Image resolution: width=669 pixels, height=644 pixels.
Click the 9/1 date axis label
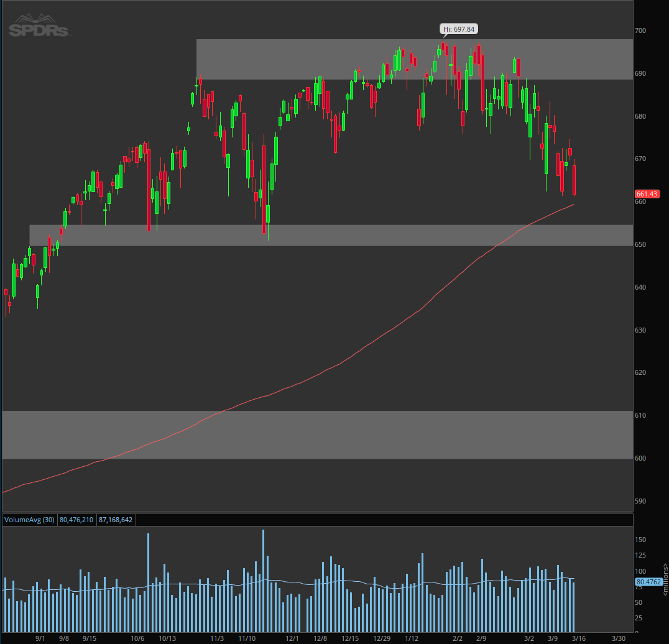(40, 638)
